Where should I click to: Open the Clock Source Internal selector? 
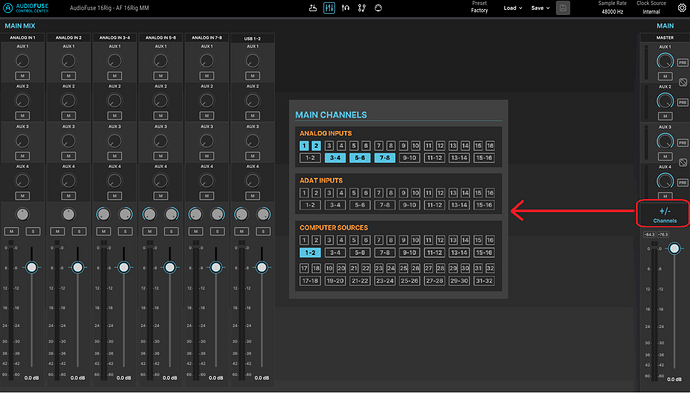651,8
